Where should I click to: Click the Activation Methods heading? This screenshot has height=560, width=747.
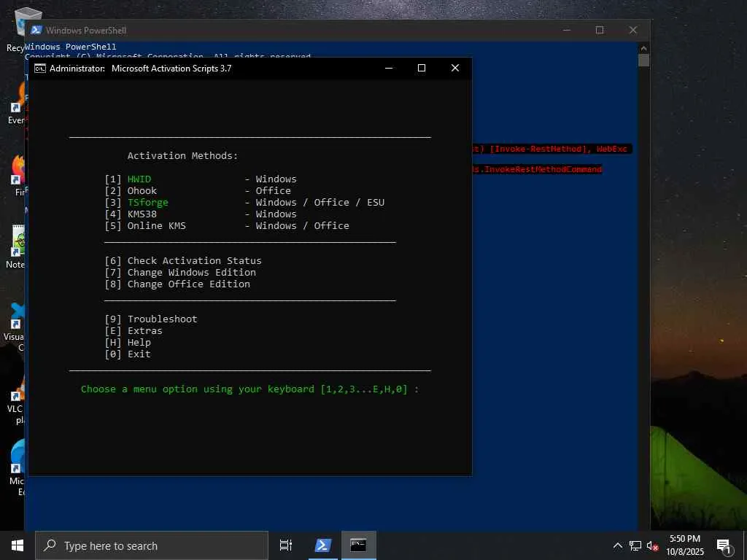click(x=182, y=156)
